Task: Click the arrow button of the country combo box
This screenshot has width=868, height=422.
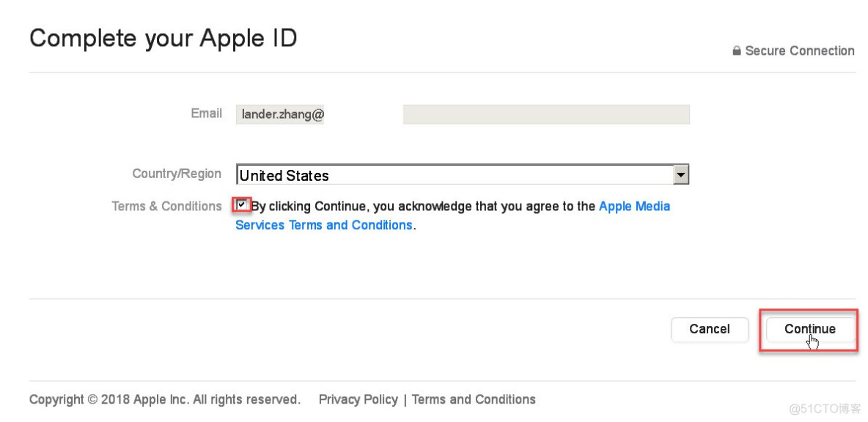Action: pos(680,175)
